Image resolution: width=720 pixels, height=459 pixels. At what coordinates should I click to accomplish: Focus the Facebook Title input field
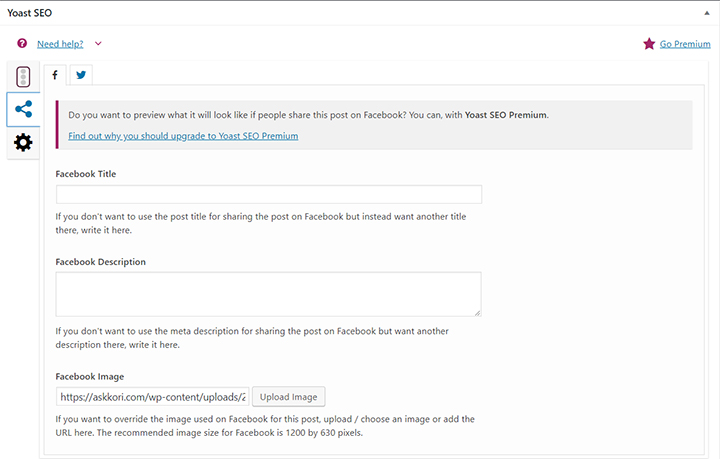coord(269,194)
